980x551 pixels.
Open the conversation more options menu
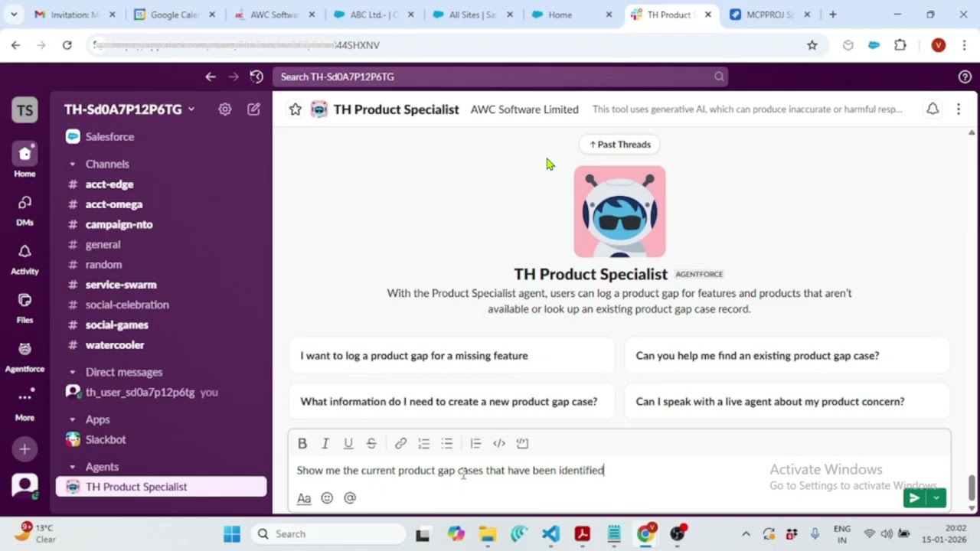[x=958, y=109]
